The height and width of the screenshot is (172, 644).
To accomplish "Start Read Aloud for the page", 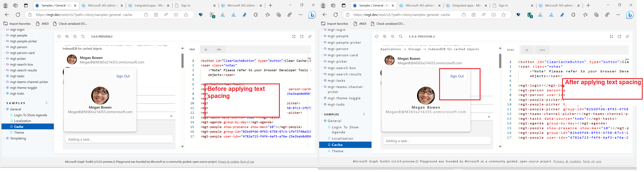I will coord(166,15).
